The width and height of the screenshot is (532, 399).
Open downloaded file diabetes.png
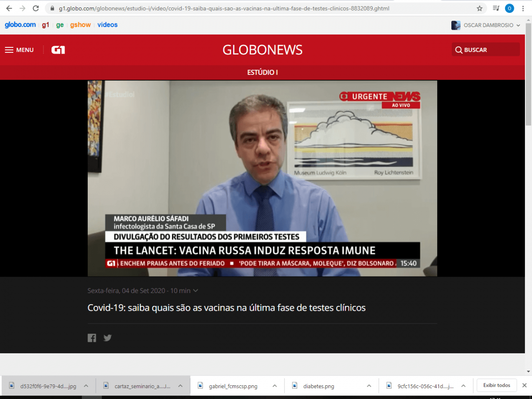[319, 386]
